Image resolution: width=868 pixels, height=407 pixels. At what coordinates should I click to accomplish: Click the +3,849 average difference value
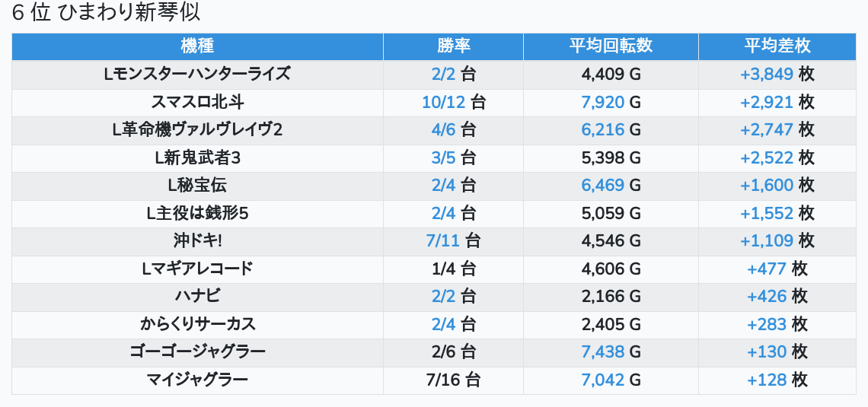[x=766, y=74]
